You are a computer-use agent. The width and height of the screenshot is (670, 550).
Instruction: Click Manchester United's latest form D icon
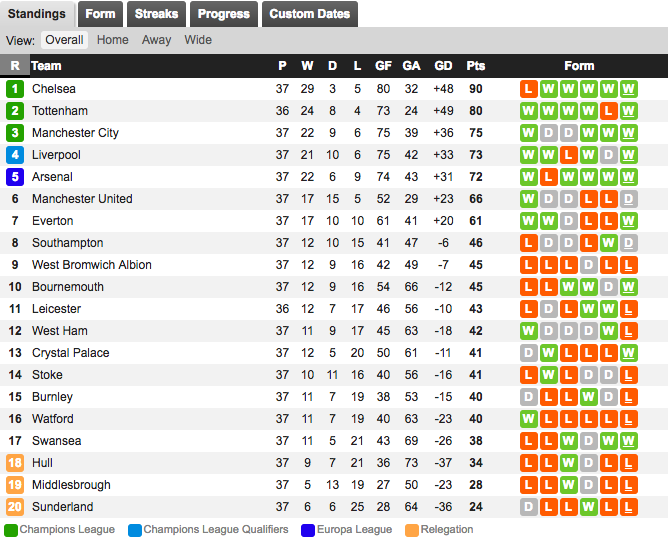[629, 199]
